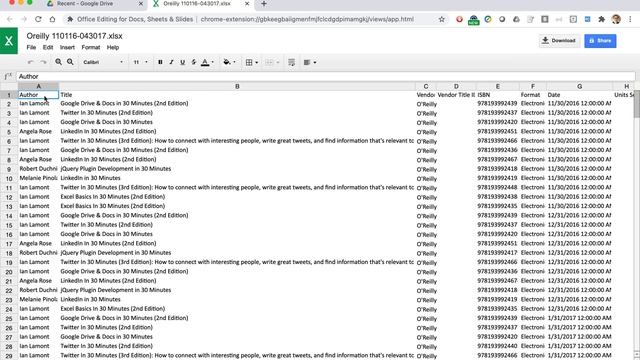Click the Vendor Title header cell

click(456, 95)
